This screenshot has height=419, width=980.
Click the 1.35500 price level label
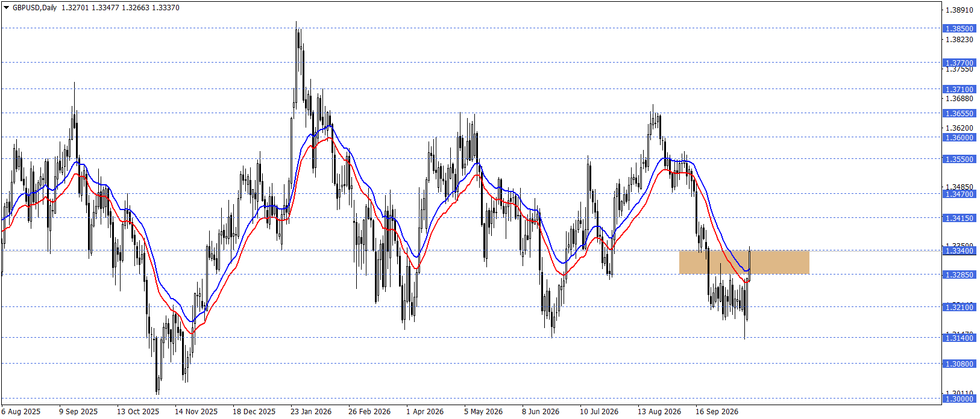coord(959,159)
